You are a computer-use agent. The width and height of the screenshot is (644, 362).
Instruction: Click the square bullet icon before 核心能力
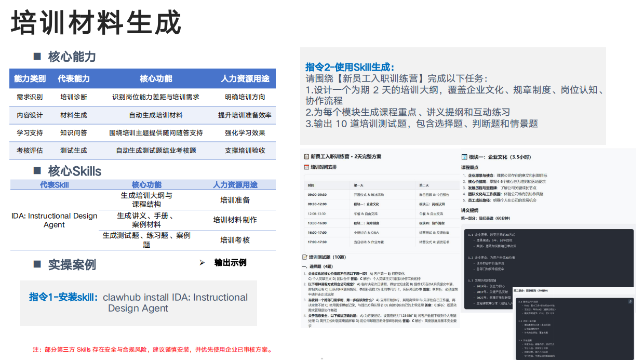tap(36, 56)
